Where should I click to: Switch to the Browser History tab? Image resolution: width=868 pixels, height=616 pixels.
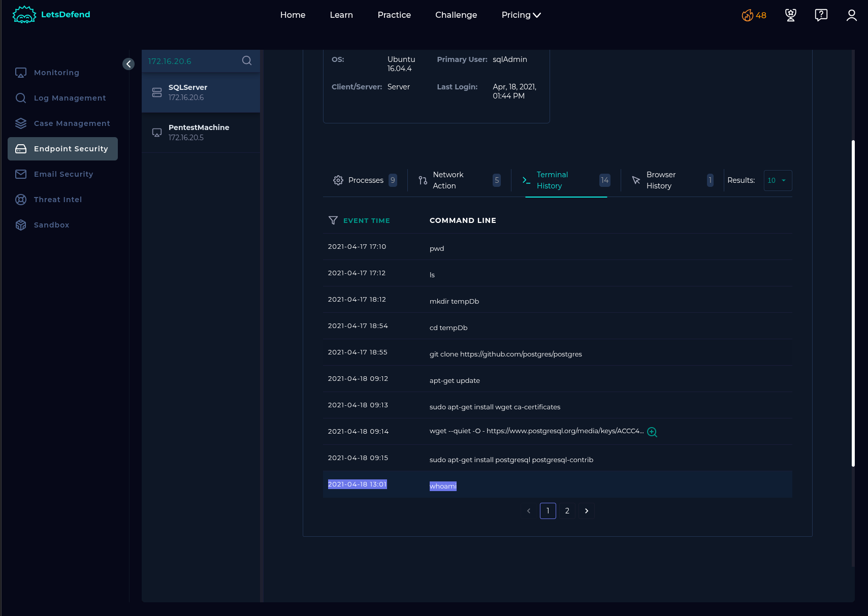point(672,180)
